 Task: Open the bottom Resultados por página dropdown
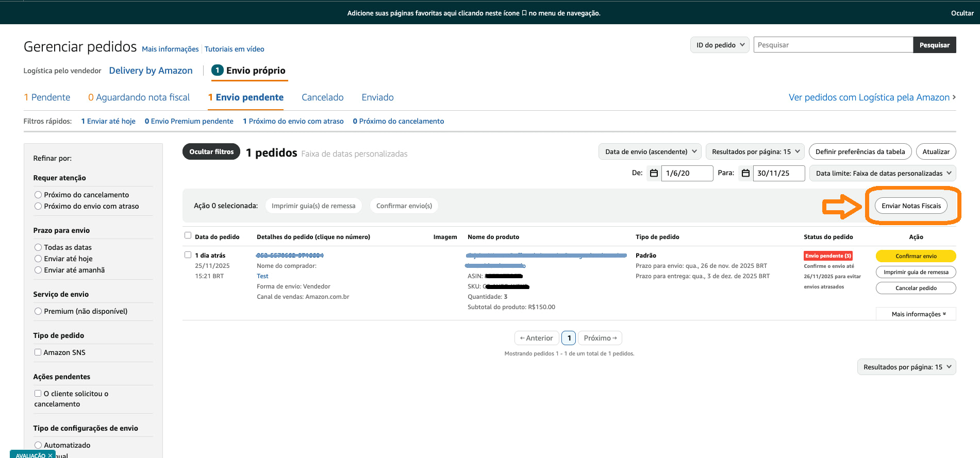point(907,367)
